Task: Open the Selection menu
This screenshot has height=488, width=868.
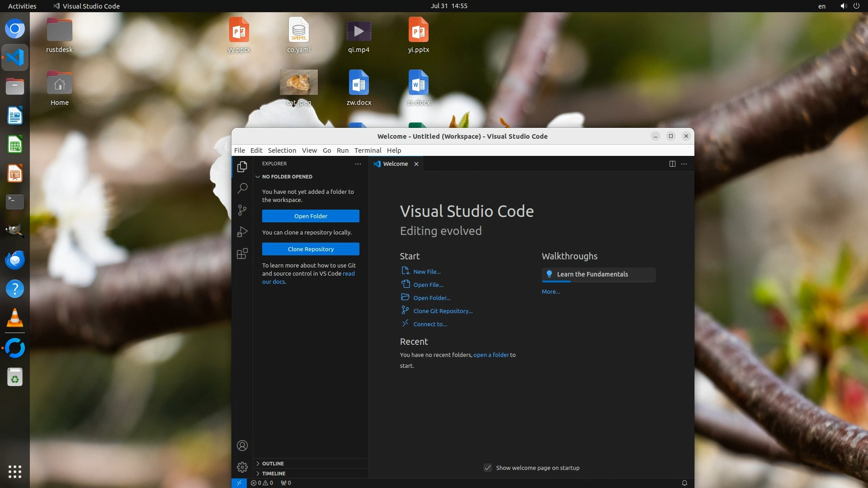Action: click(x=282, y=150)
